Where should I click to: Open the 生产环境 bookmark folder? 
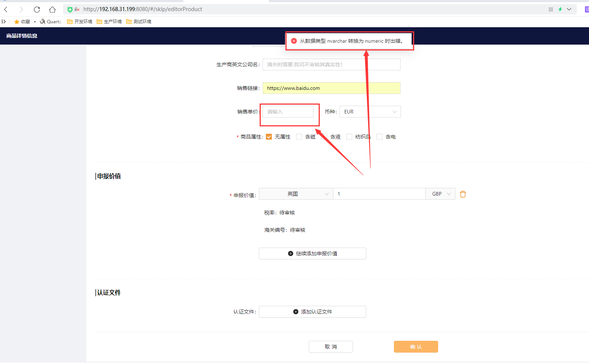click(x=109, y=22)
